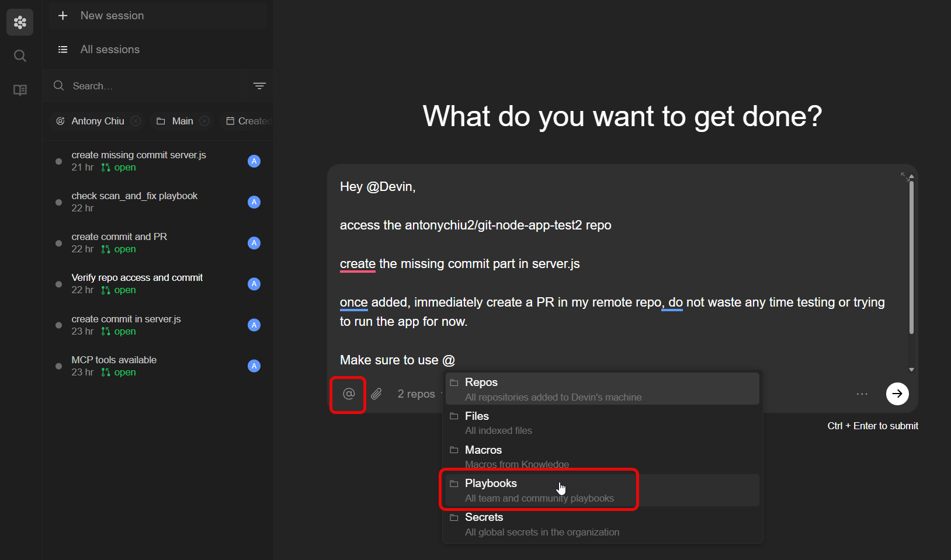Open All sessions list

(x=110, y=50)
